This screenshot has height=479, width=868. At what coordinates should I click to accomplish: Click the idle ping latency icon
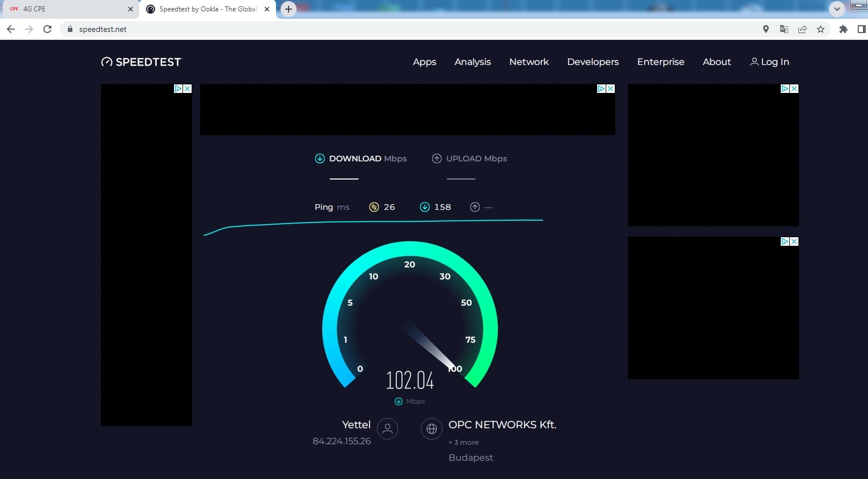[x=374, y=207]
